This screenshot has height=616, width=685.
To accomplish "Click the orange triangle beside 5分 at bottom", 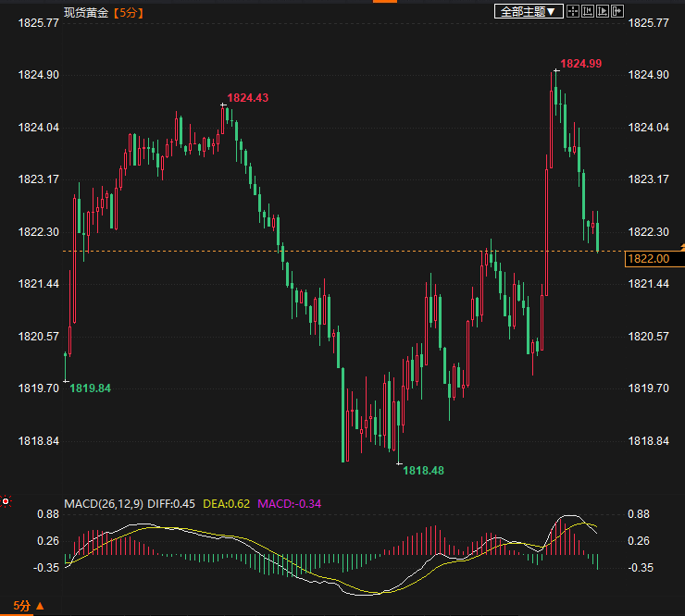I will [x=39, y=607].
